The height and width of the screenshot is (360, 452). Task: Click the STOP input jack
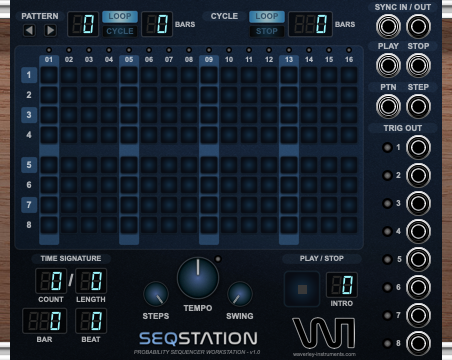click(418, 65)
